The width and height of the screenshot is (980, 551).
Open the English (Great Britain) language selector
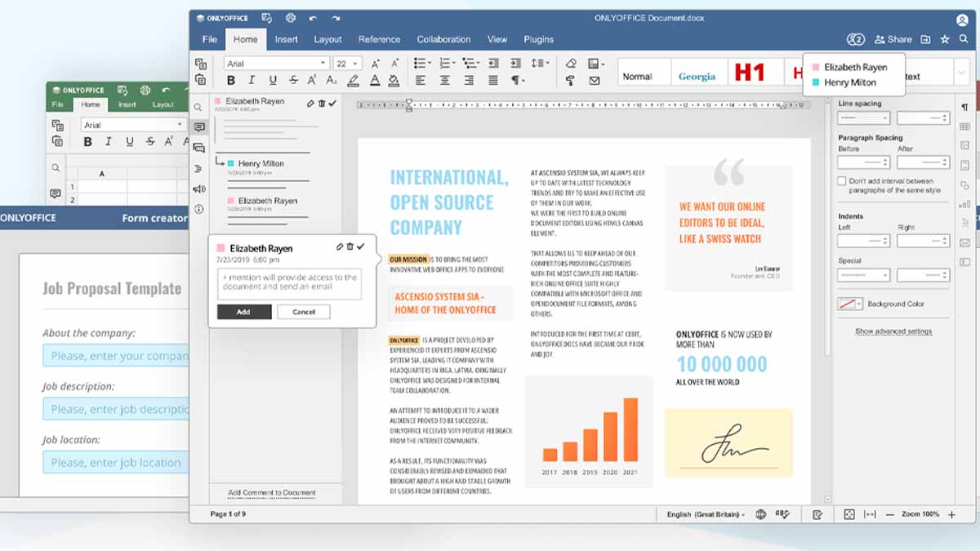tap(706, 514)
